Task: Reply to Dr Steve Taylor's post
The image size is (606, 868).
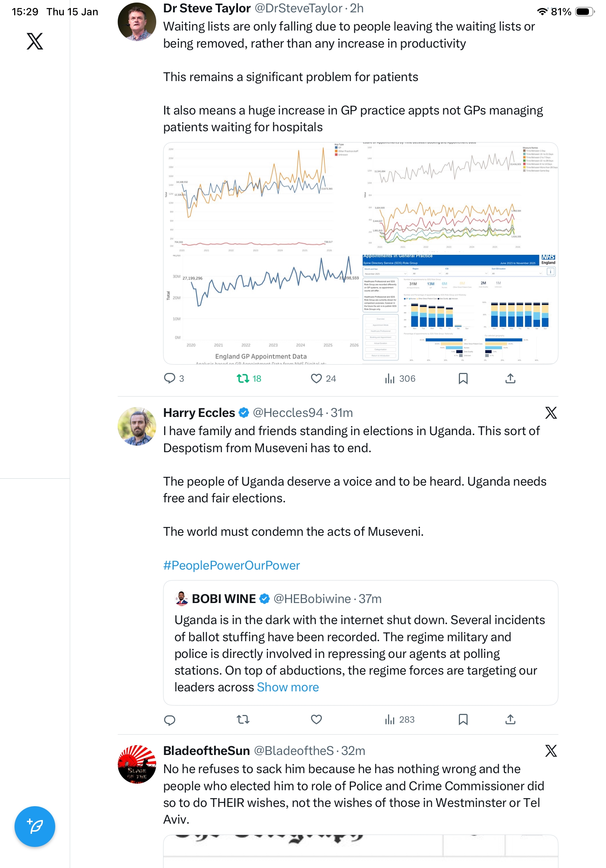Action: [170, 378]
